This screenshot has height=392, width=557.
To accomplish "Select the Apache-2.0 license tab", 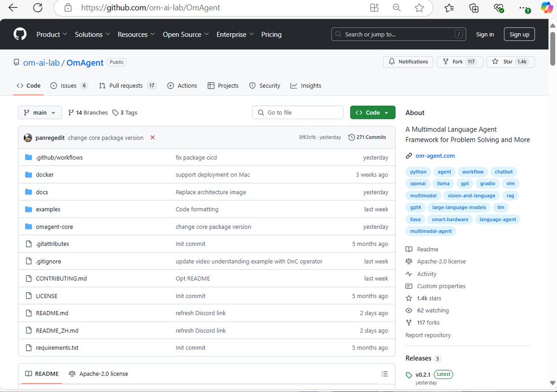I will (98, 374).
